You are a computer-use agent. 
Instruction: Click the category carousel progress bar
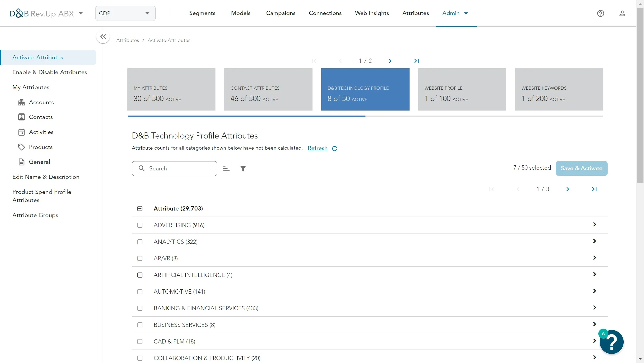coord(365,116)
